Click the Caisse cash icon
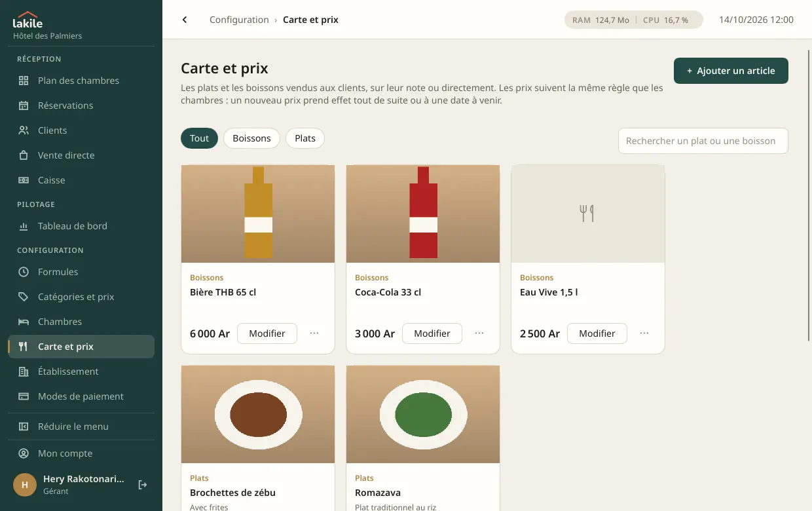Viewport: 812px width, 511px height. 24,180
